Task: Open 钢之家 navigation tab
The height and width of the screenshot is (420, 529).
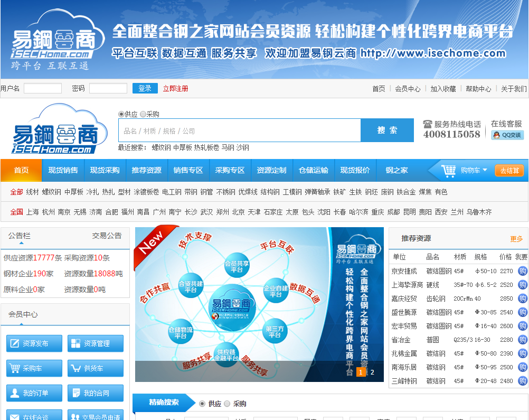Action: (x=397, y=170)
